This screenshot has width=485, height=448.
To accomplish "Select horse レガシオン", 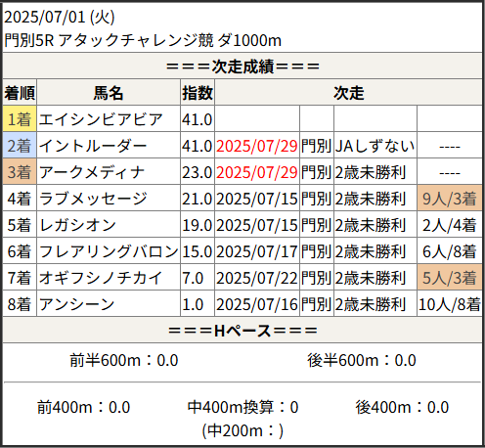I will point(77,225).
